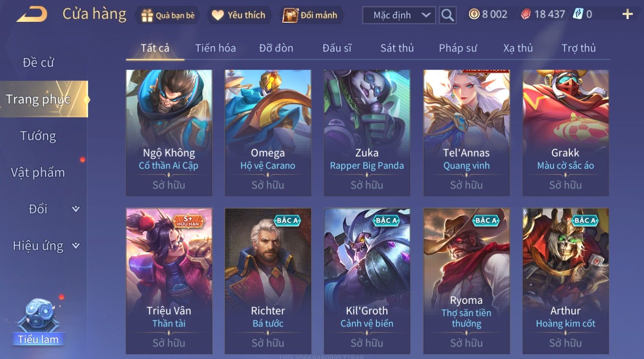Open Đổi mảnh chest icon
The image size is (644, 359).
(290, 15)
